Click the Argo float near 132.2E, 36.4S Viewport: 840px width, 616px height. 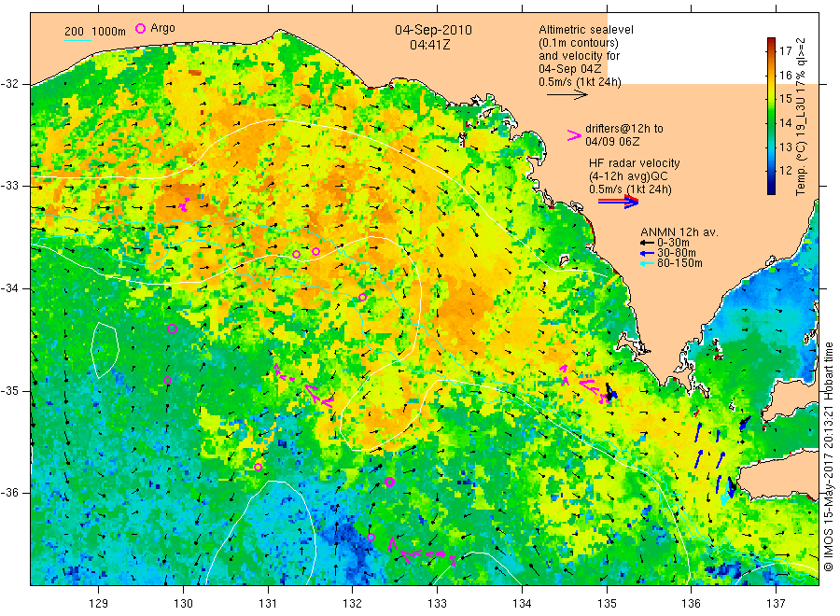pyautogui.click(x=371, y=538)
